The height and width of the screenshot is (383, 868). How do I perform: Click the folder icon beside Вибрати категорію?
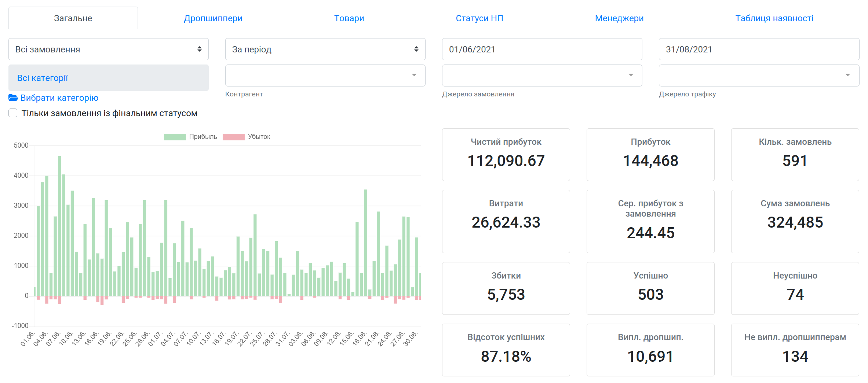tap(13, 98)
